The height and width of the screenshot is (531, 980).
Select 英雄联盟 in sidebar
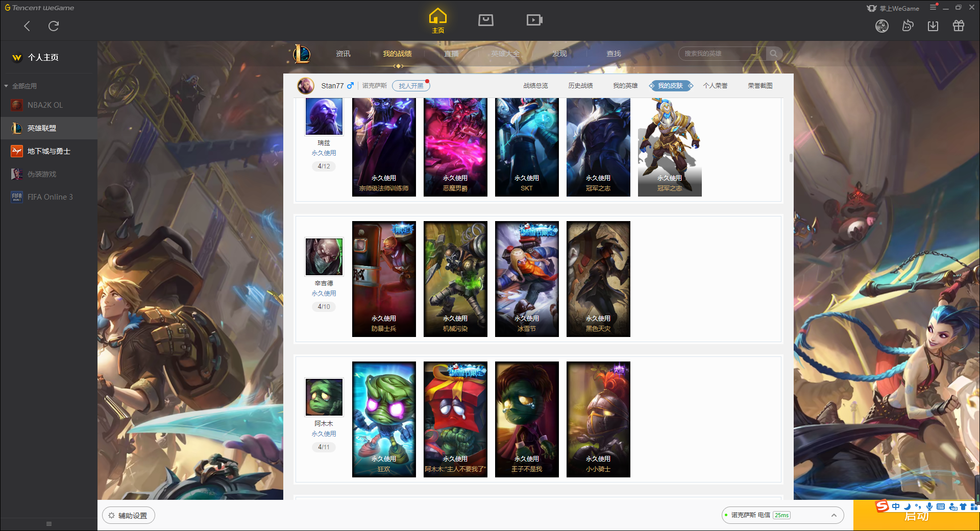(x=49, y=128)
